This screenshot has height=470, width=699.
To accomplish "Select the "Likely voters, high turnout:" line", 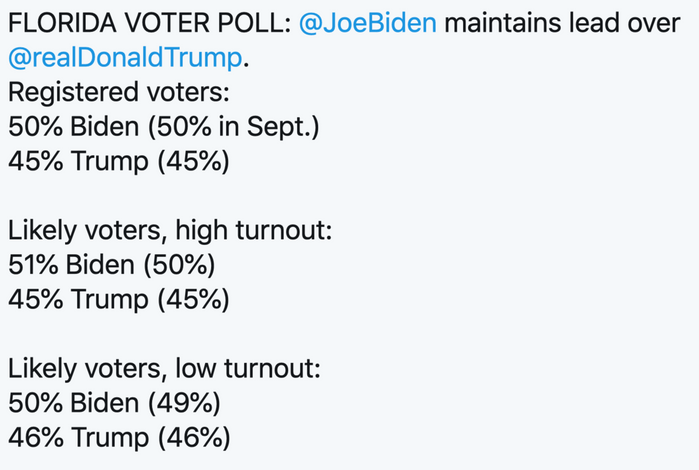I will 169,232.
